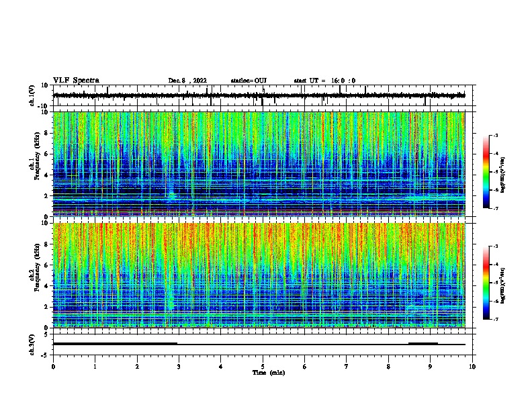
Task: Click inside the ch.2 spectrogram panel
Action: tap(259, 275)
